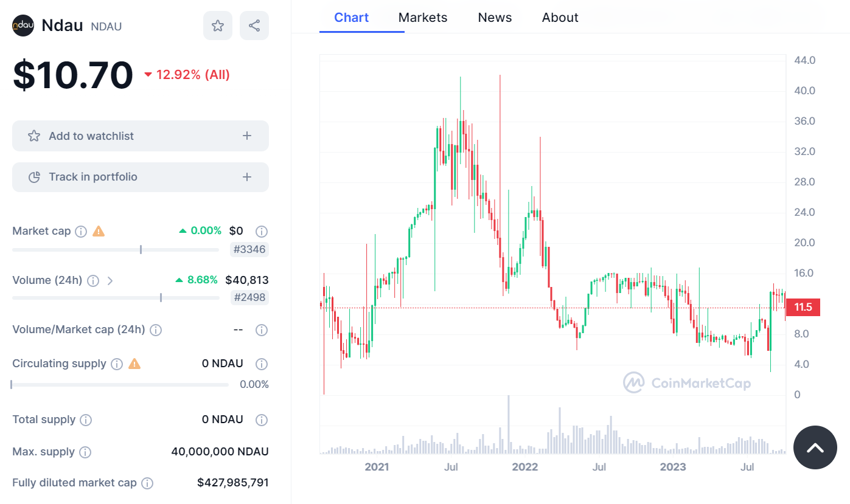Switch to the Chart tab
Viewport: 850px width, 504px height.
pyautogui.click(x=352, y=18)
